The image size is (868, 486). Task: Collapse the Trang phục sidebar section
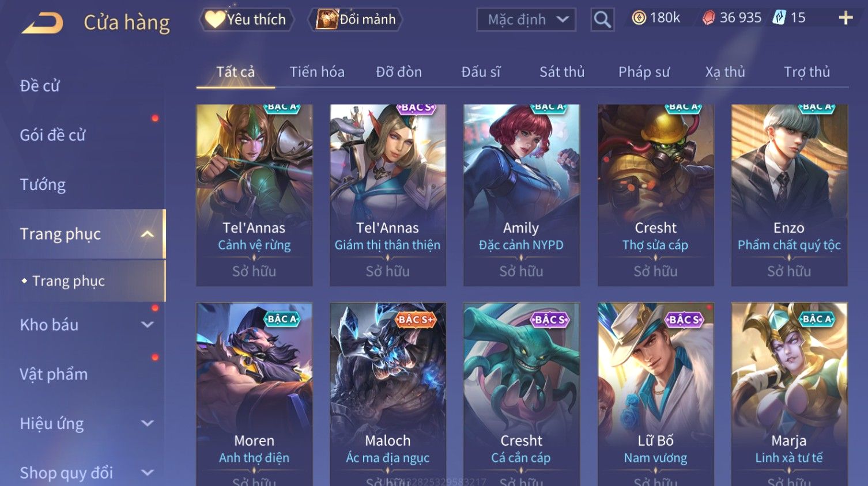[x=148, y=234]
